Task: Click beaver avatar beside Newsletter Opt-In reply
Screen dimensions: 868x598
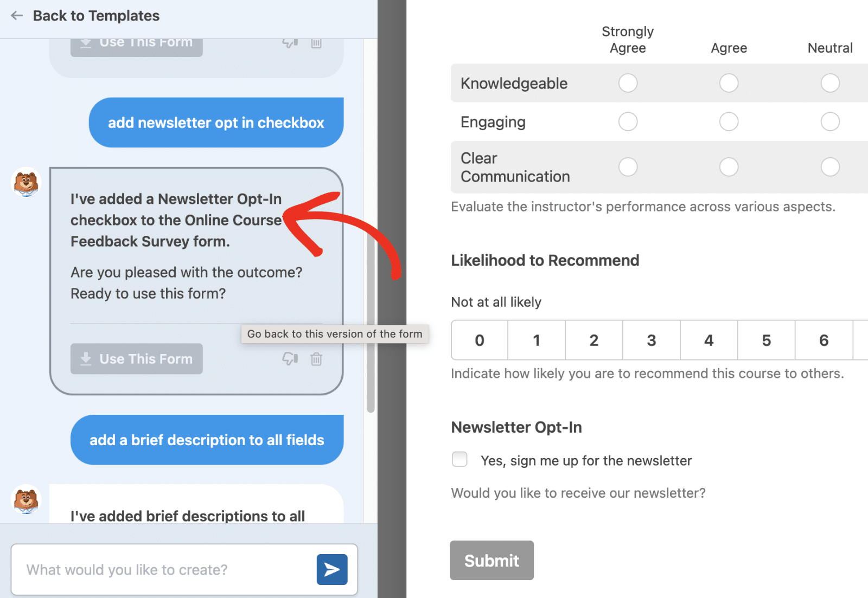Action: [26, 182]
